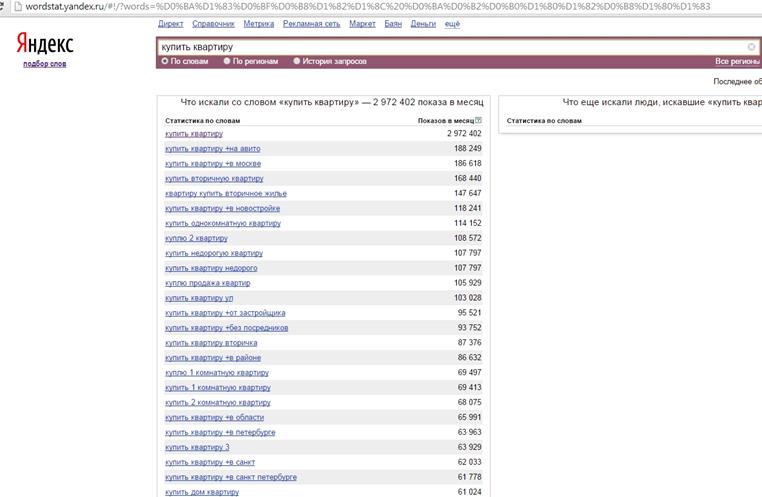Image resolution: width=762 pixels, height=497 pixels.
Task: Open купить квартиру вторичка link
Action: click(x=211, y=343)
